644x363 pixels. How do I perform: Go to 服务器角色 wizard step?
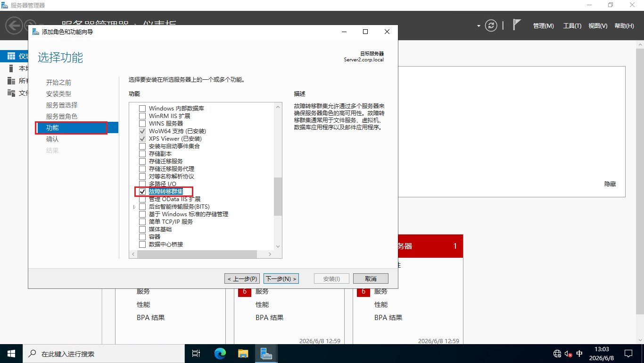point(62,117)
